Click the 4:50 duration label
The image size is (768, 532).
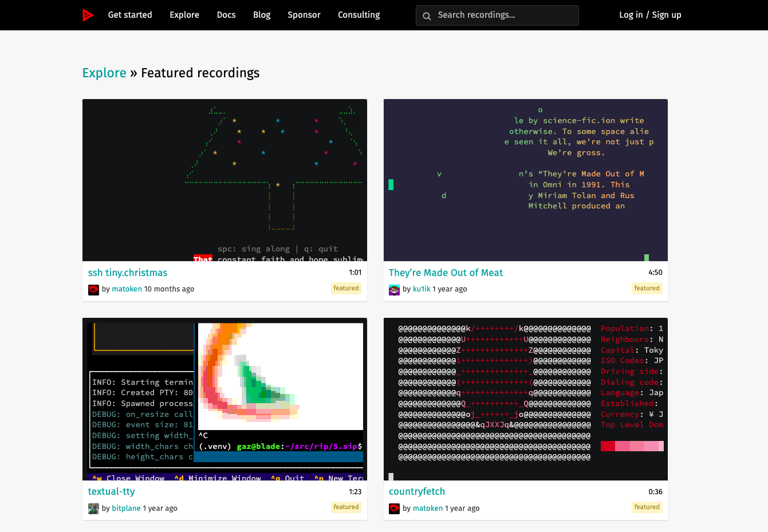655,273
